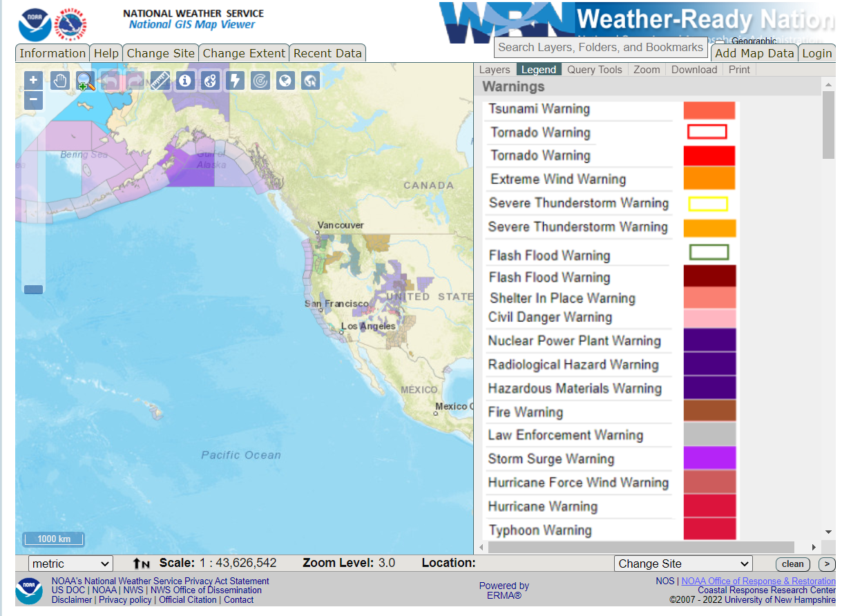This screenshot has width=851, height=616.
Task: Select the measure distance ruler tool
Action: click(x=160, y=81)
